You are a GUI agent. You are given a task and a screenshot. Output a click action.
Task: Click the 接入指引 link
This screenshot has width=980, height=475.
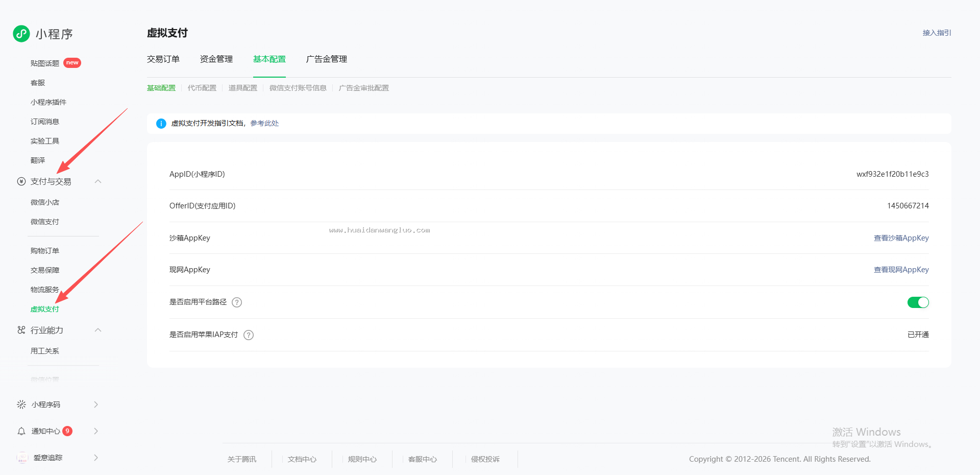tap(937, 33)
